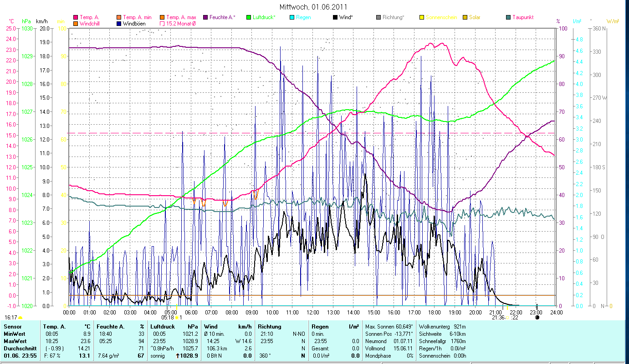The width and height of the screenshot is (629, 364).
Task: Select the Sensor column header in table
Action: [13, 327]
